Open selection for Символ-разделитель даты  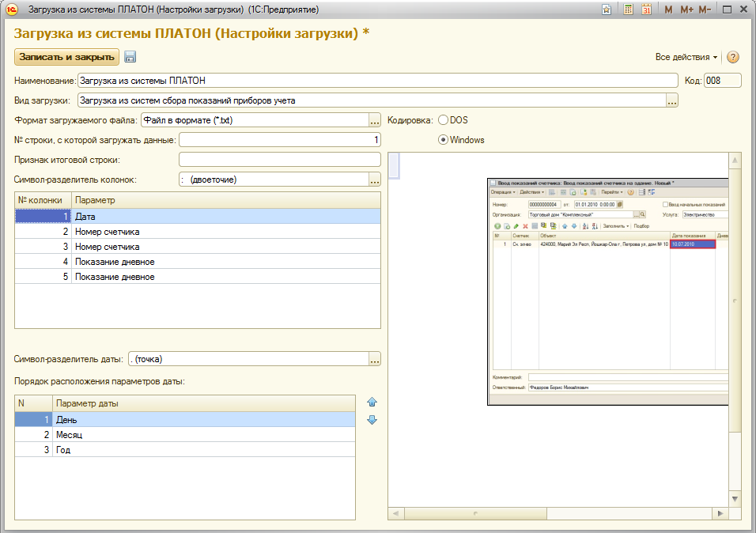point(375,359)
